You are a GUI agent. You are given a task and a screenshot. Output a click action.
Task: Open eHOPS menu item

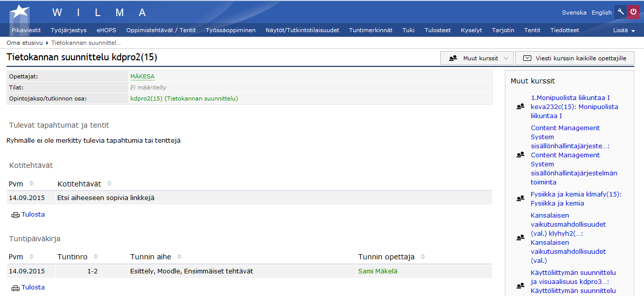click(106, 30)
